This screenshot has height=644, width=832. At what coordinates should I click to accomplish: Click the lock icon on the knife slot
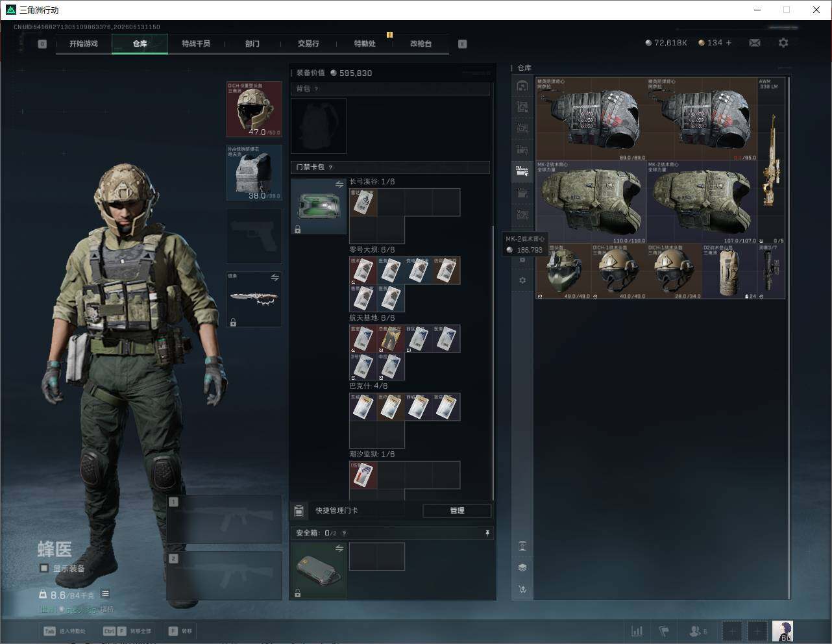(x=233, y=322)
